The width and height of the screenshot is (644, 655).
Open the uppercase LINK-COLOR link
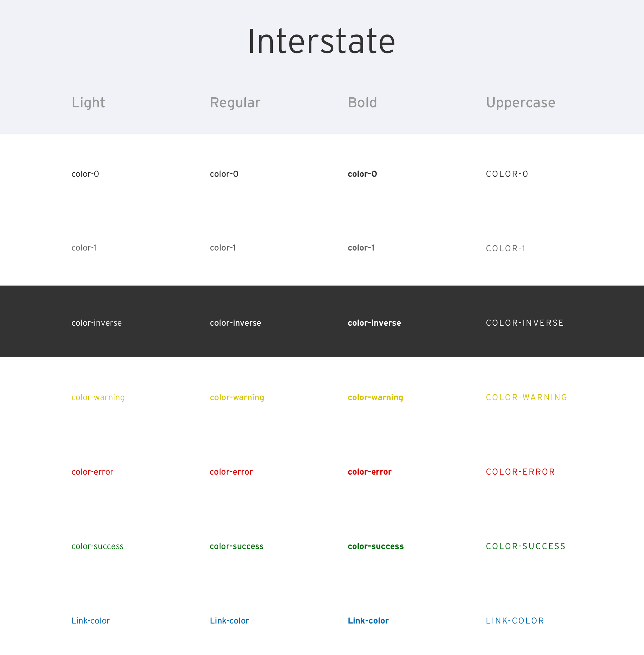[515, 621]
